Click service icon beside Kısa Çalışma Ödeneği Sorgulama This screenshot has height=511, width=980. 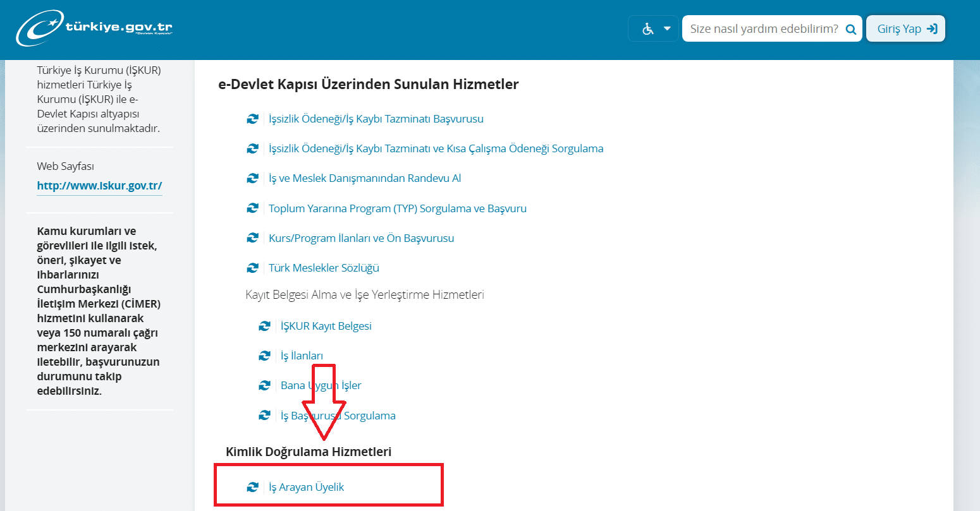pos(253,148)
